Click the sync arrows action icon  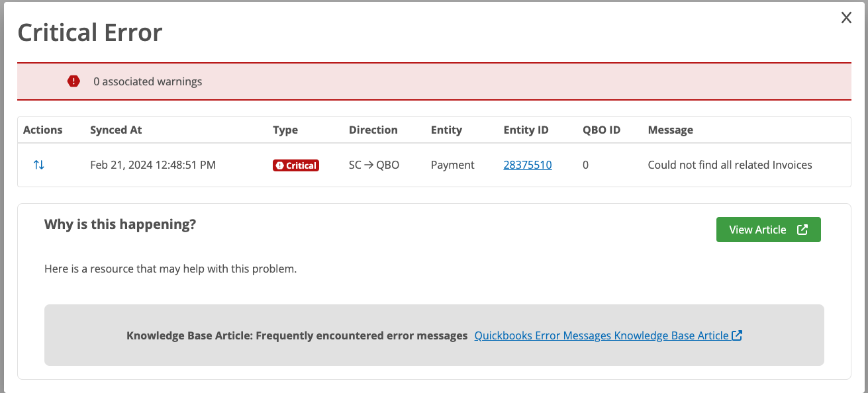coord(39,165)
